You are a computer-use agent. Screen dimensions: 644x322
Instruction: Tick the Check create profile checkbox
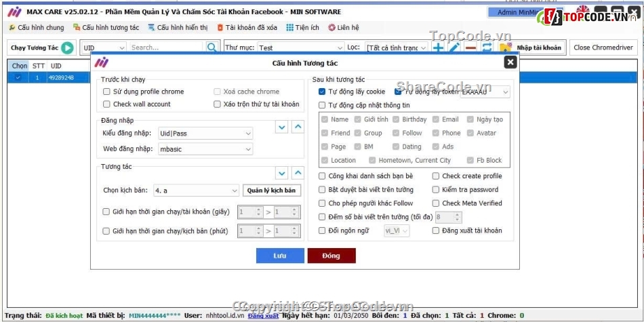(x=436, y=176)
